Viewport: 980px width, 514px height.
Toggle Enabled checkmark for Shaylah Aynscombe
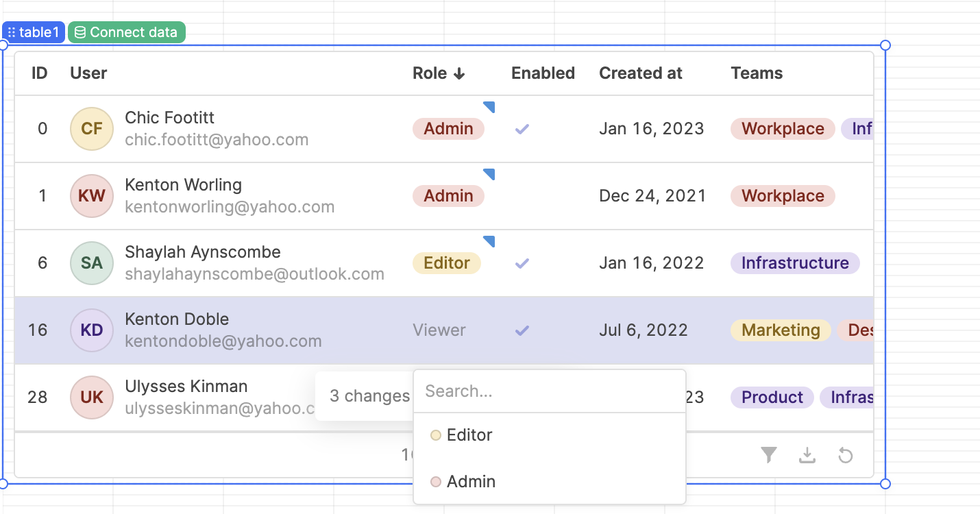[522, 263]
